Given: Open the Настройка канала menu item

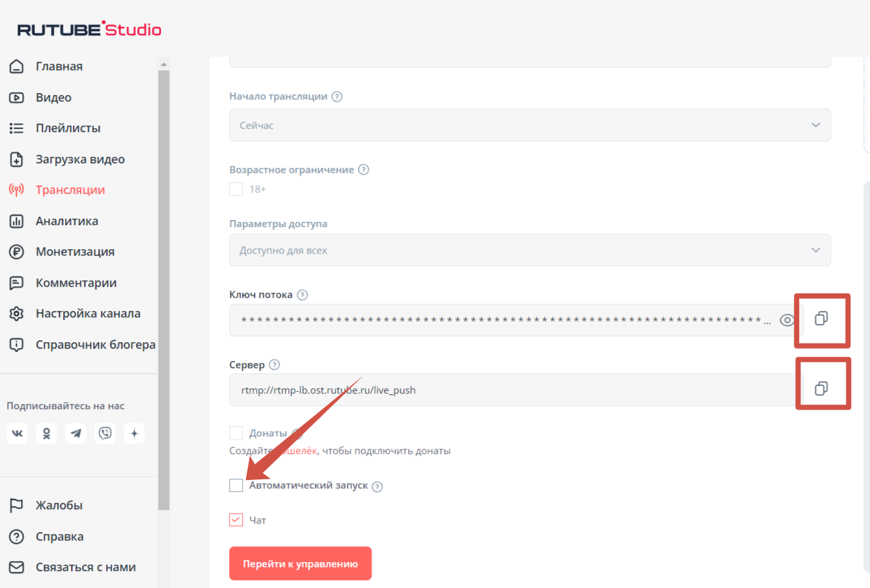Looking at the screenshot, I should (x=88, y=314).
